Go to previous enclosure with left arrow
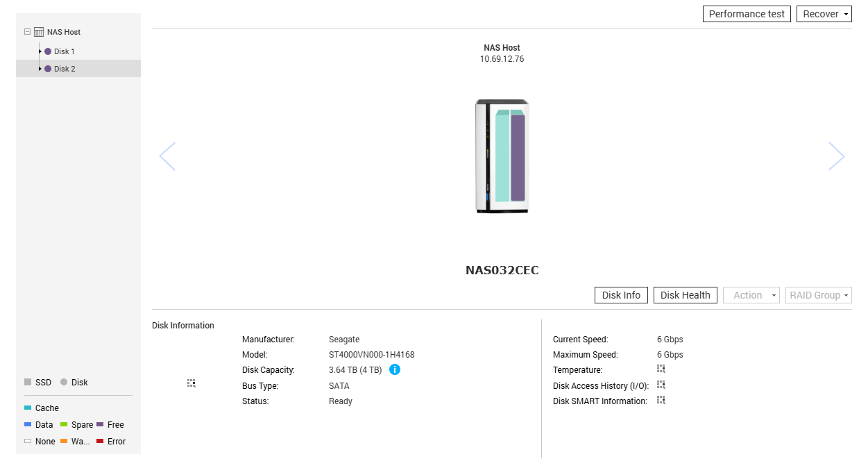Screen dimensions: 868x468 [x=167, y=156]
